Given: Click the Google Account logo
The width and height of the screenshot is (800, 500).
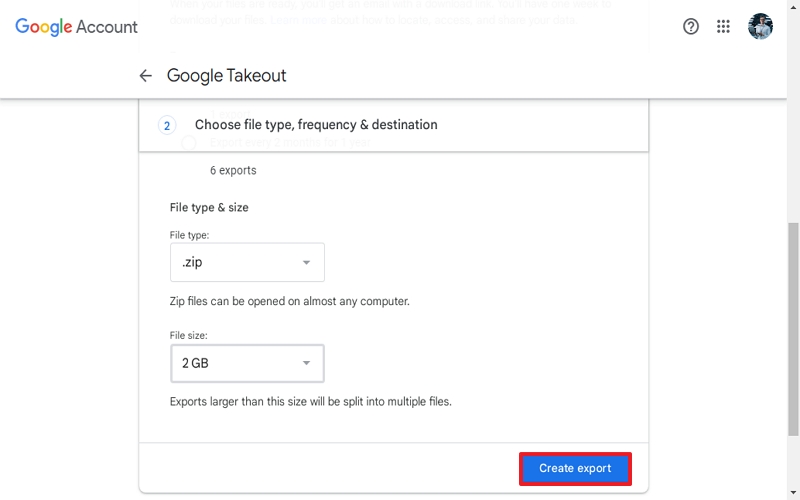Looking at the screenshot, I should [77, 27].
